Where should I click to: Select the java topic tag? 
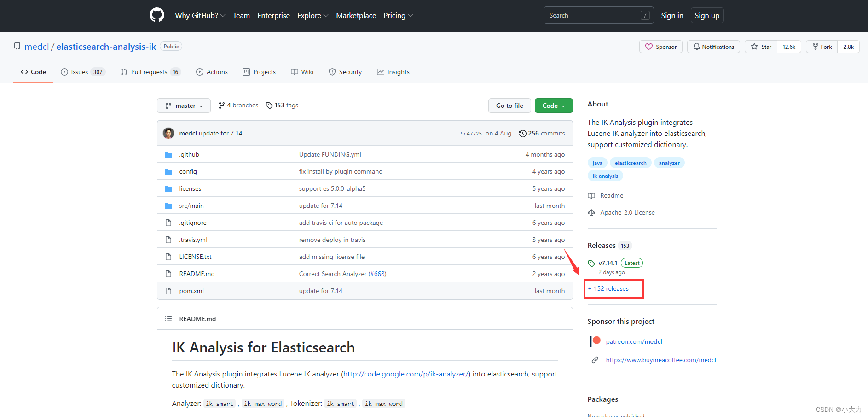pyautogui.click(x=597, y=163)
